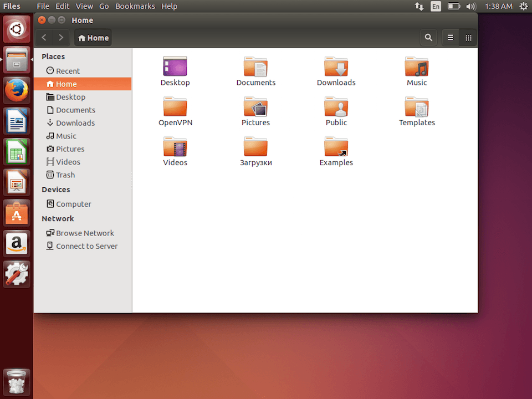Screen dimensions: 532x399
Task: Open the Trash from the dock
Action: (x=16, y=382)
